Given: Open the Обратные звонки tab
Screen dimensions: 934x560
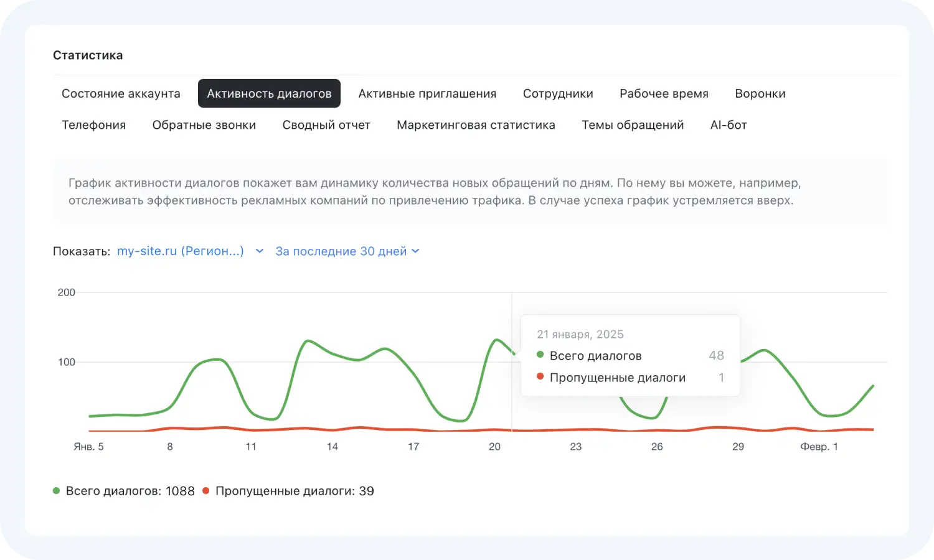Looking at the screenshot, I should [x=204, y=125].
